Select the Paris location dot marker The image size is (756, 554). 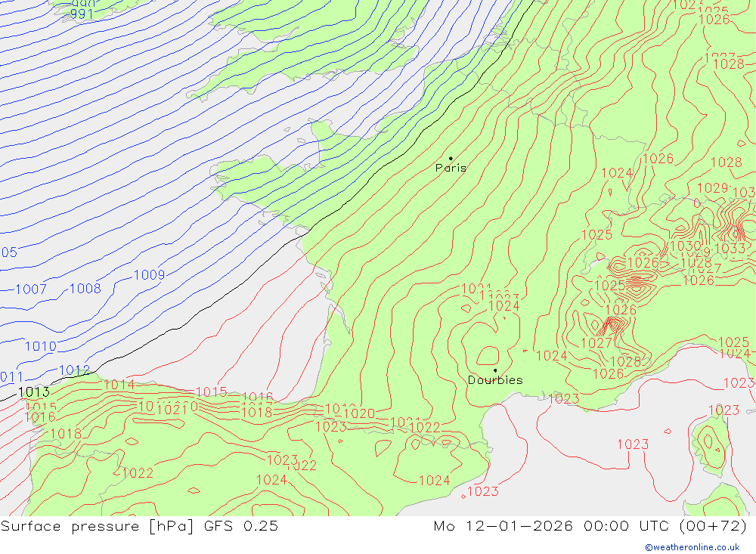[451, 158]
